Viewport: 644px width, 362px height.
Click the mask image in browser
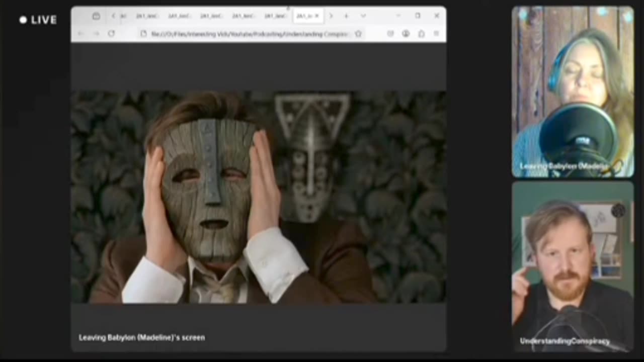(x=258, y=197)
